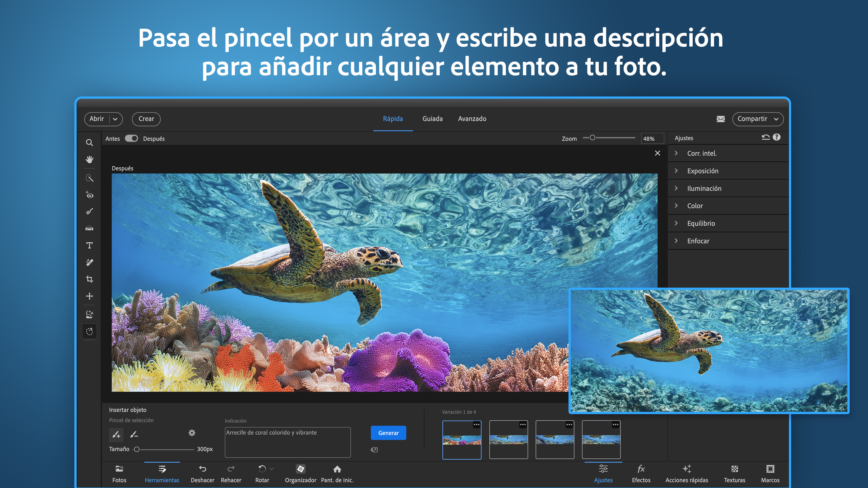Select the Whiten Teeth brush tool

(x=89, y=211)
